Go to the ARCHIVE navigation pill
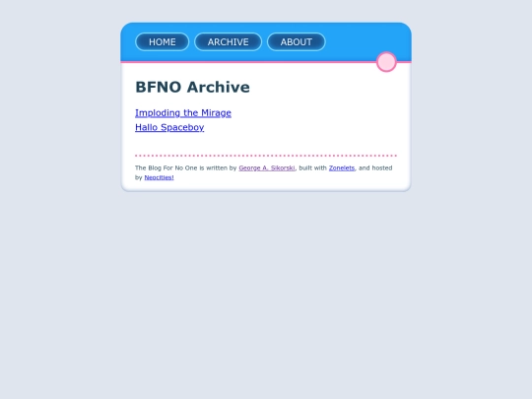Screen dimensions: 532x399 [228, 41]
